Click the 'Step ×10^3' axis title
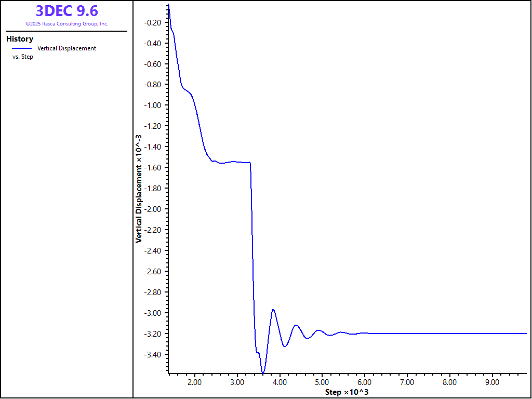This screenshot has width=532, height=399. pyautogui.click(x=347, y=392)
